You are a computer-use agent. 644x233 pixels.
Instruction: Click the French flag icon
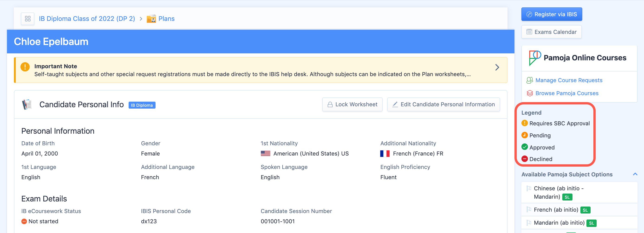385,153
